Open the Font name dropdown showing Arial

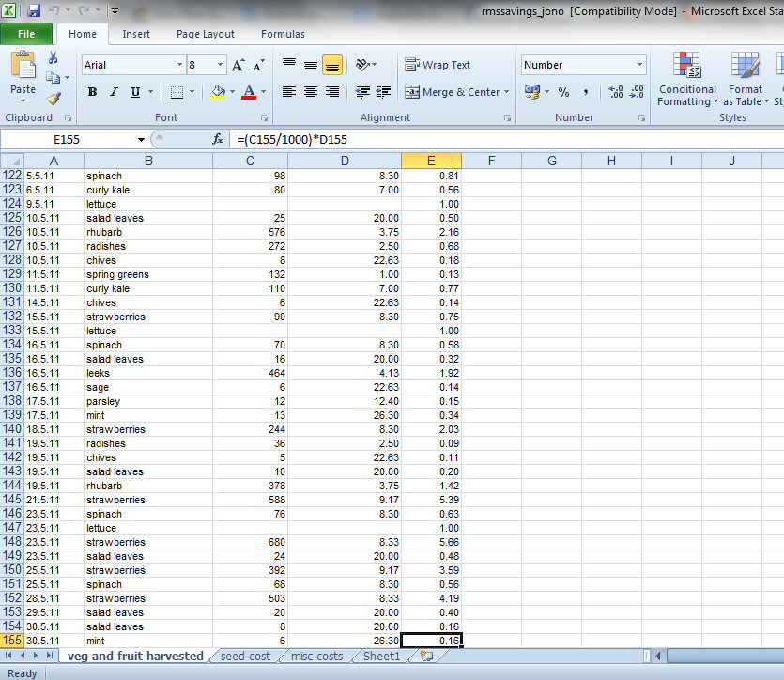179,65
